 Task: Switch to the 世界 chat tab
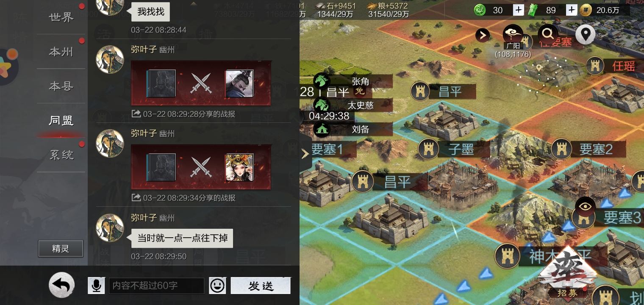pyautogui.click(x=61, y=17)
